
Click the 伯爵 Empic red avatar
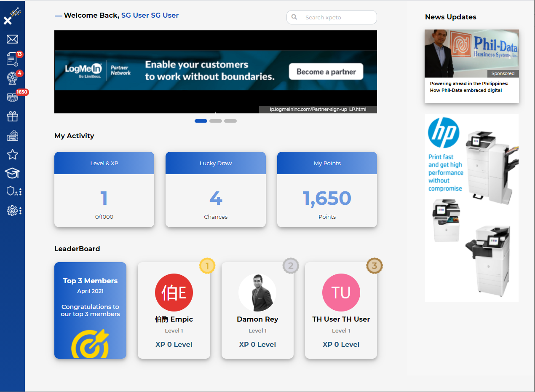click(x=174, y=293)
